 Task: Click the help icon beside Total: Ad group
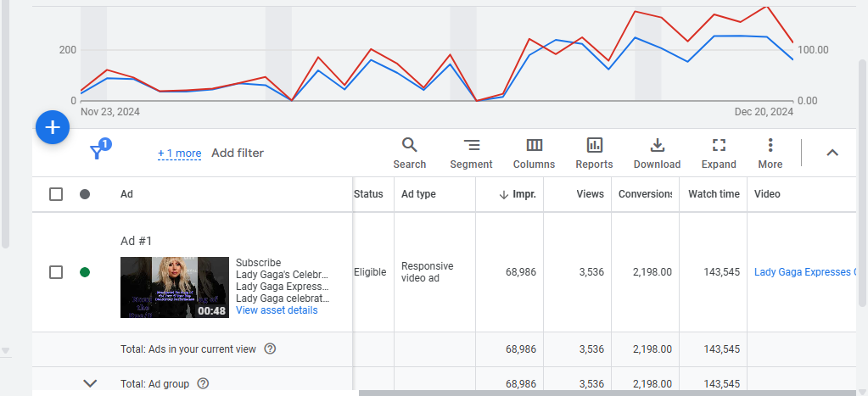(203, 383)
